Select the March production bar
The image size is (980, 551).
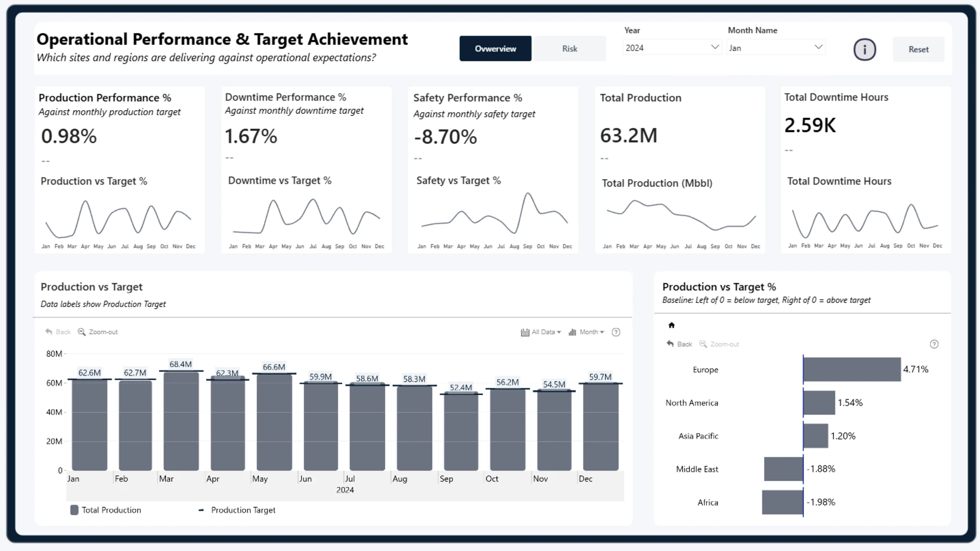click(x=181, y=421)
